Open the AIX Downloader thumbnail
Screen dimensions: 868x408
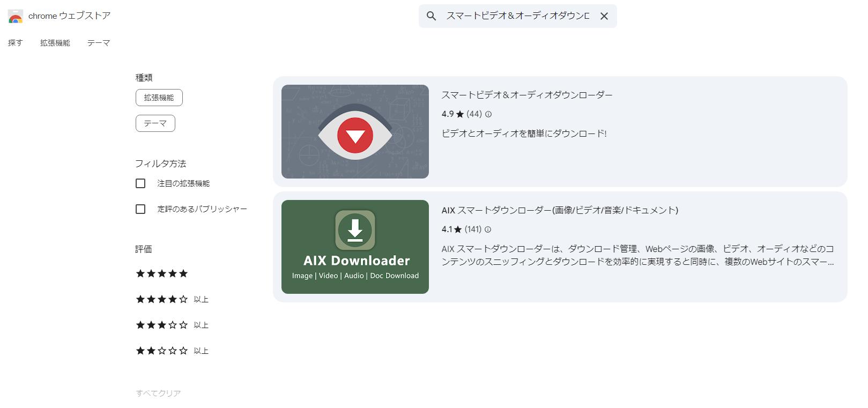pyautogui.click(x=355, y=247)
